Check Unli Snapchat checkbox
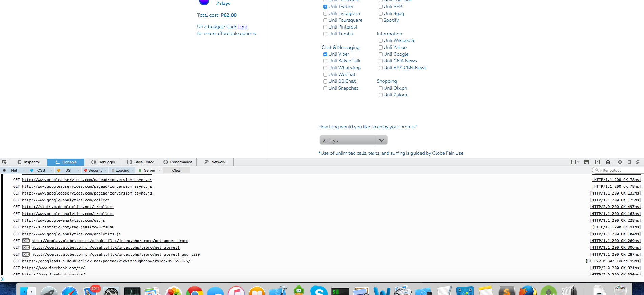 [x=325, y=88]
